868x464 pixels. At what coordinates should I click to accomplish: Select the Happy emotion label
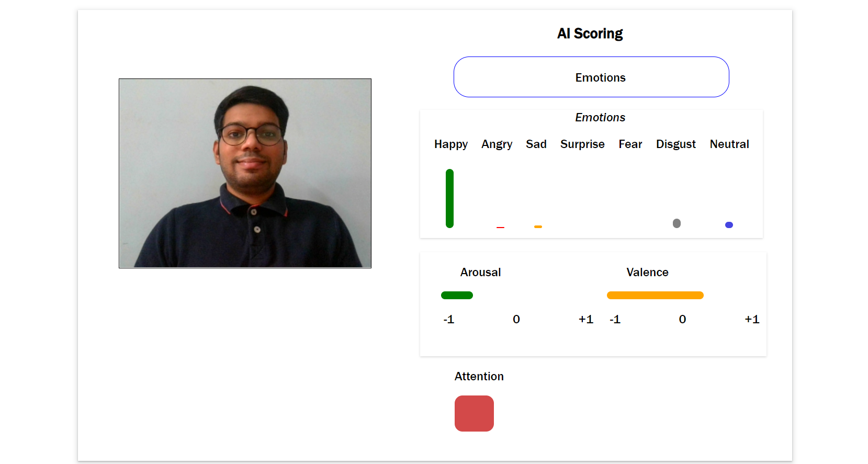click(450, 144)
